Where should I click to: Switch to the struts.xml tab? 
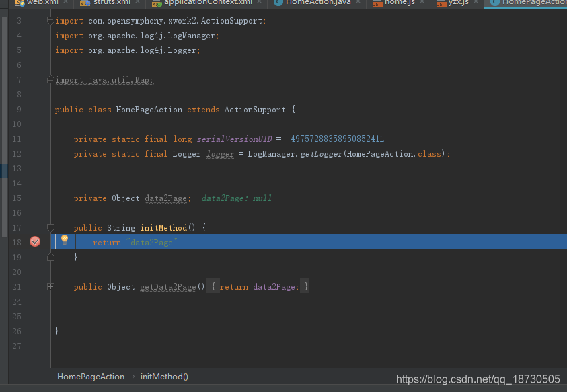[112, 3]
